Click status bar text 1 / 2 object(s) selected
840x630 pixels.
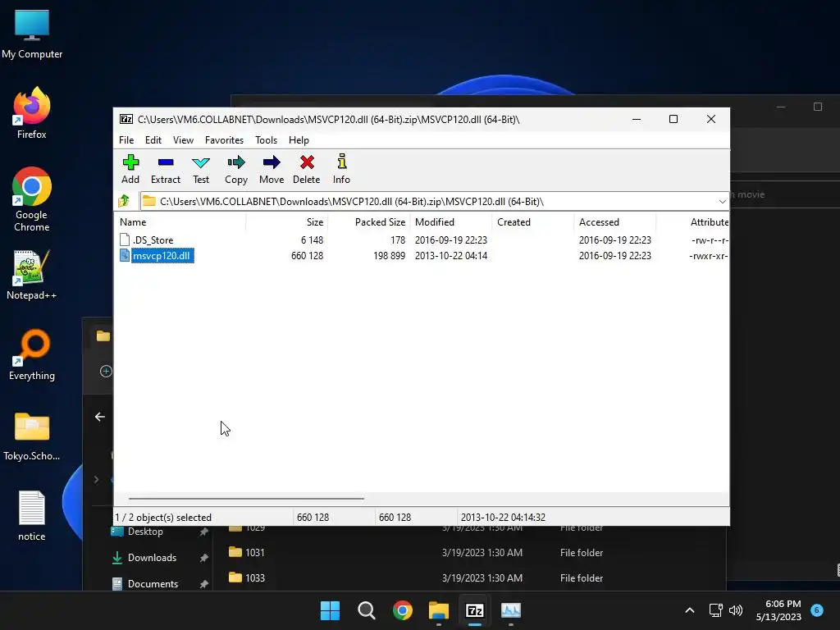(163, 518)
